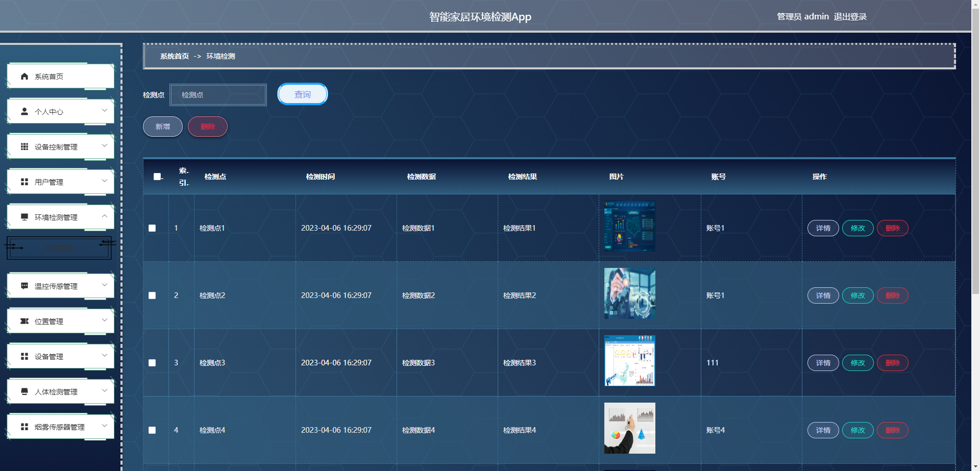This screenshot has width=980, height=471.
Task: Select the person icon for 个人中心
Action: pos(23,111)
